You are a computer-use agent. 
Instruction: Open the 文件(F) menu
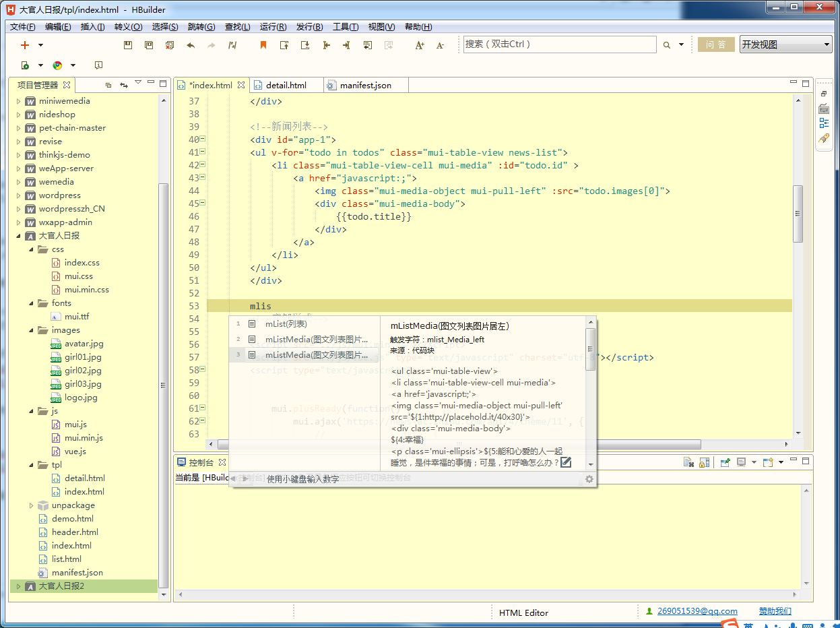[x=23, y=27]
